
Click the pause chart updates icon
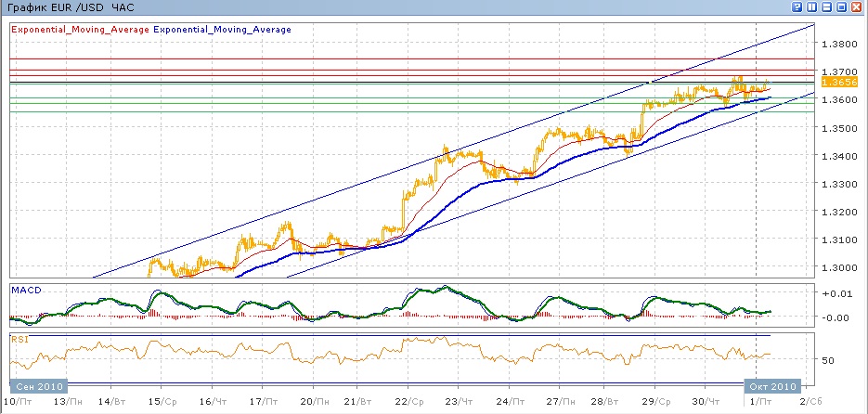(x=812, y=7)
